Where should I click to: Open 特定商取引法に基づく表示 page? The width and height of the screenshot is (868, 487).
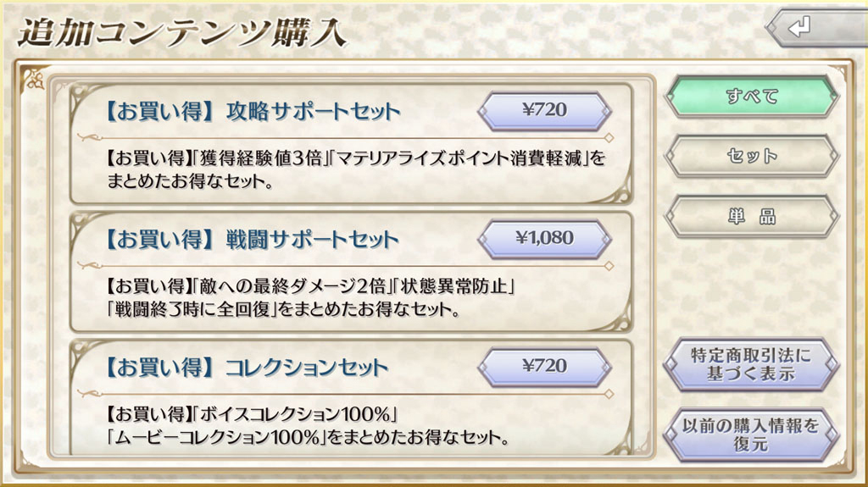point(751,364)
